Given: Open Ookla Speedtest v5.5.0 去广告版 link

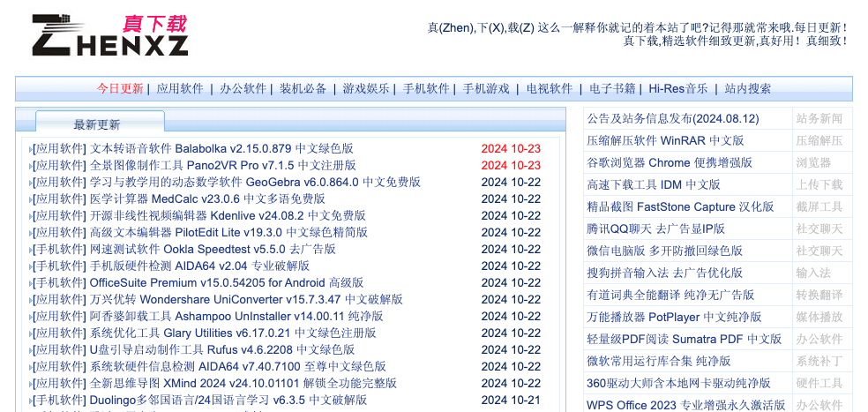Looking at the screenshot, I should (x=213, y=249).
